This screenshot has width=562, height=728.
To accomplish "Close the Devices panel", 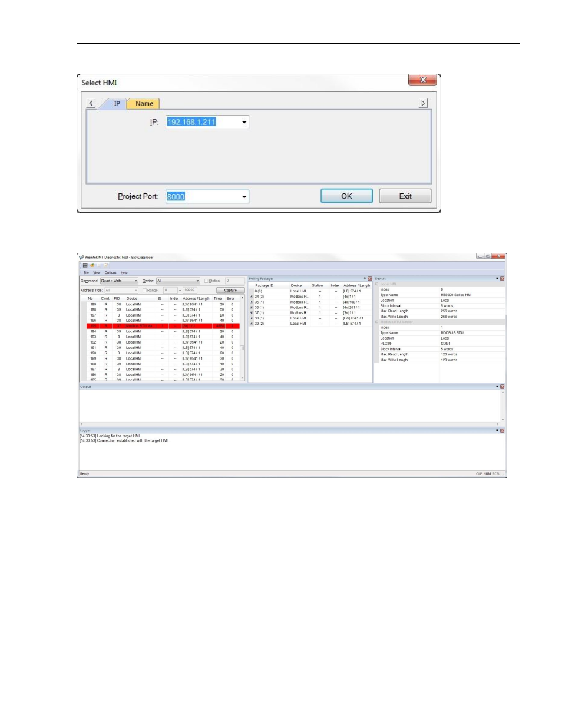I will 503,278.
